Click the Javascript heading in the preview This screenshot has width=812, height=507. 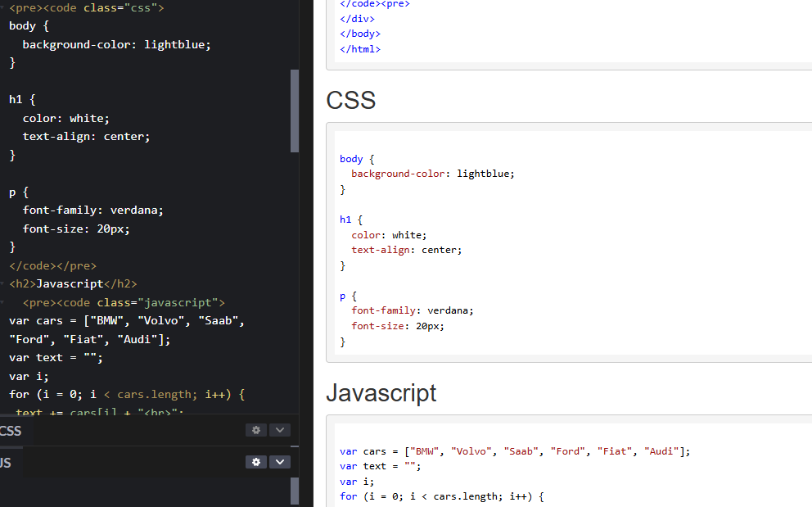[381, 393]
